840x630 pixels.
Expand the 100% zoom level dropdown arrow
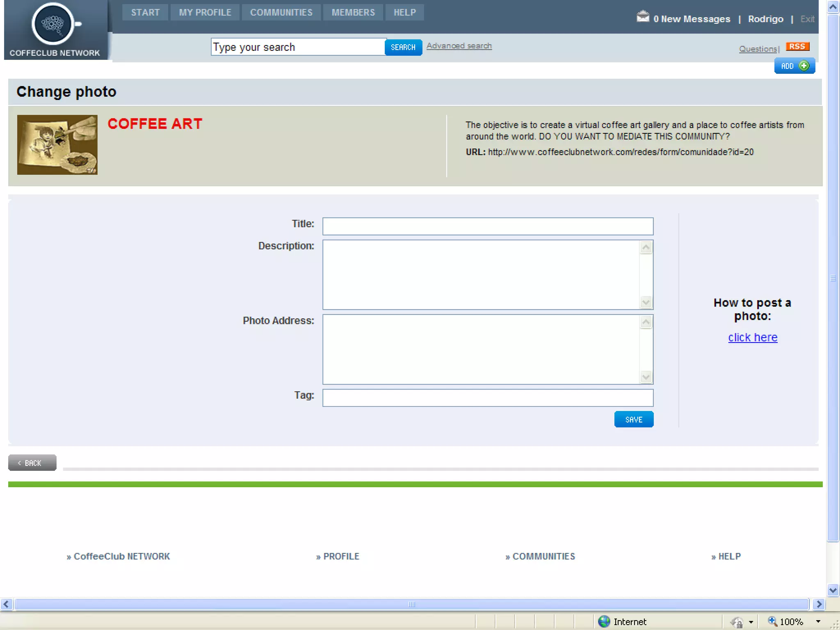(x=818, y=621)
